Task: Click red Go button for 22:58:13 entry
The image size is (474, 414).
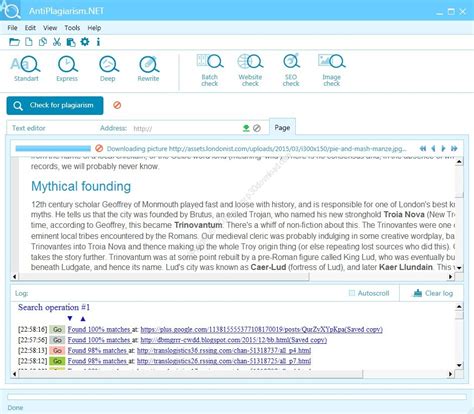Action: click(57, 351)
